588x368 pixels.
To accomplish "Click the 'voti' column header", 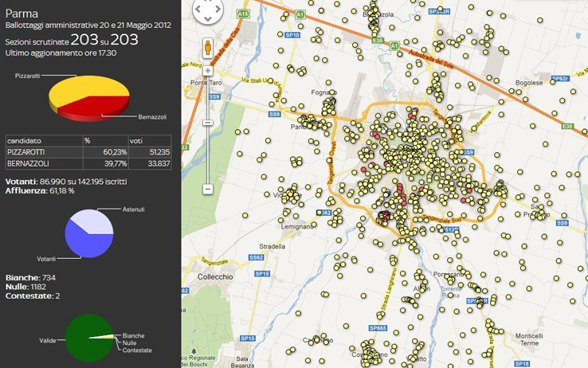I will click(150, 140).
